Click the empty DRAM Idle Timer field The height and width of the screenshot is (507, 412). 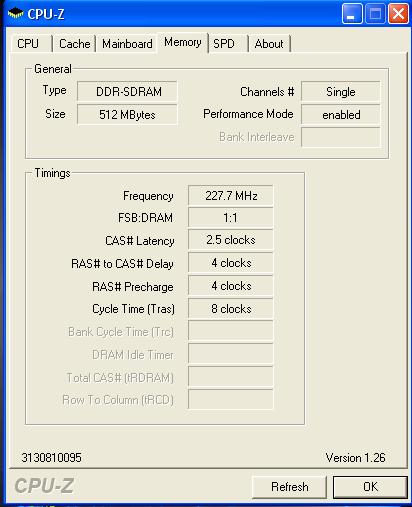point(231,354)
